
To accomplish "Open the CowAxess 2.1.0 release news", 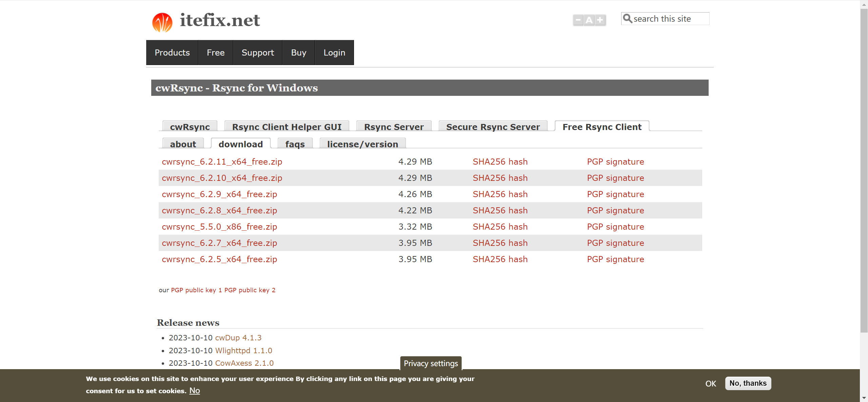I will [244, 363].
